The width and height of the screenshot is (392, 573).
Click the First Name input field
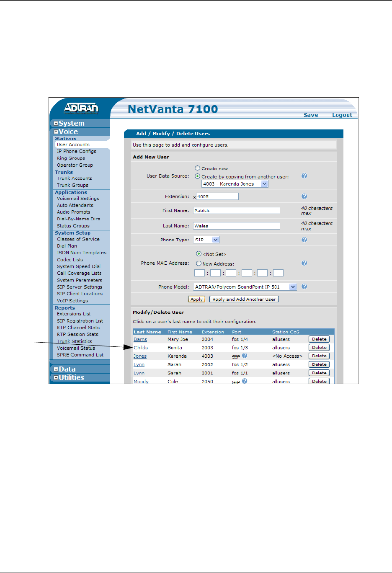point(237,210)
